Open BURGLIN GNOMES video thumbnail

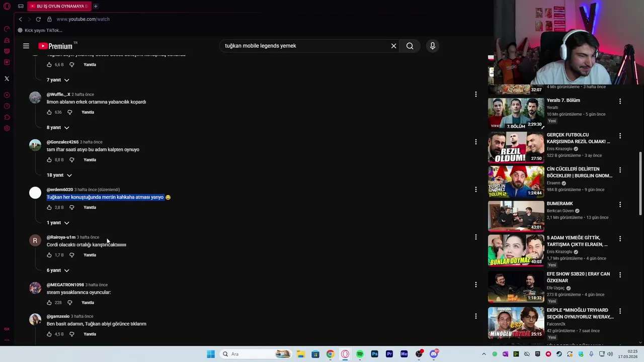point(516,182)
